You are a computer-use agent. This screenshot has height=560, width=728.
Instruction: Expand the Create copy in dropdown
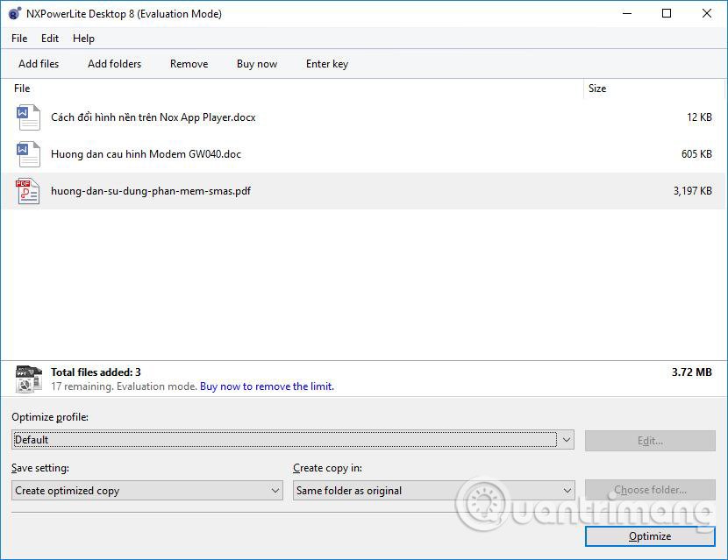(433, 491)
